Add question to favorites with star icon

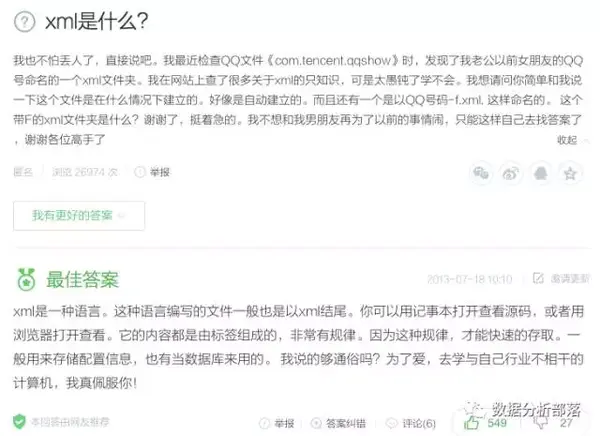point(570,173)
